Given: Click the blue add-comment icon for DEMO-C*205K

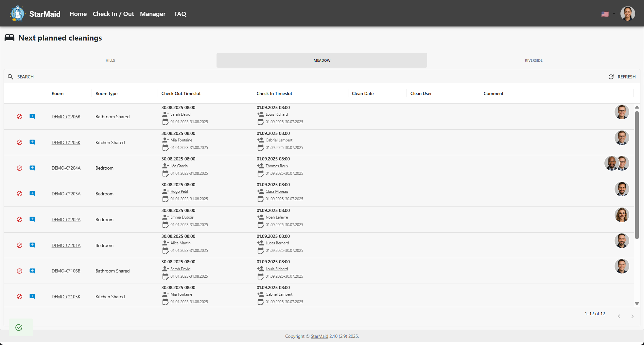Looking at the screenshot, I should [x=32, y=142].
